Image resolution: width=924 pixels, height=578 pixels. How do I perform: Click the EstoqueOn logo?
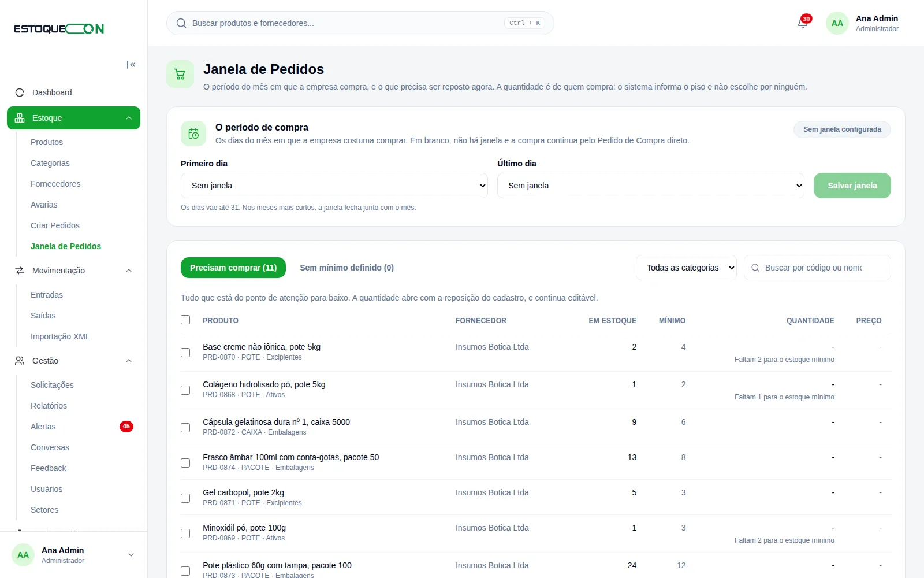(59, 29)
